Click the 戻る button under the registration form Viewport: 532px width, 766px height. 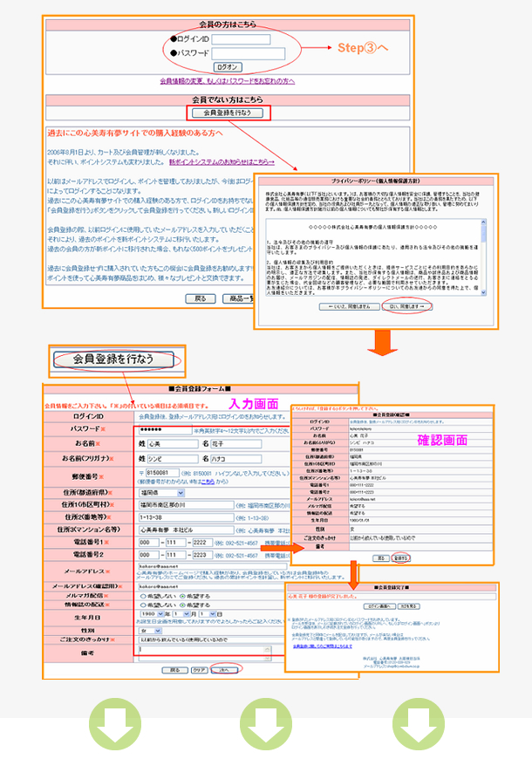(x=175, y=670)
